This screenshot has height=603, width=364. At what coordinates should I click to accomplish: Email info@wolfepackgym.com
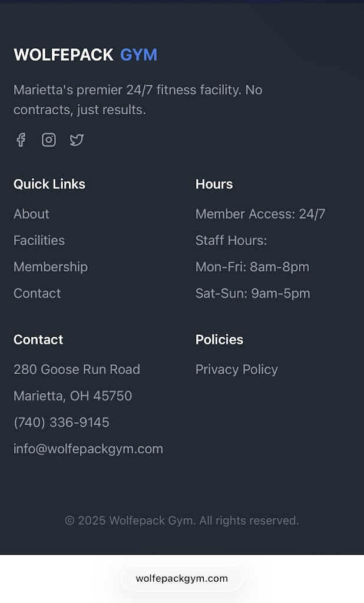tap(88, 449)
